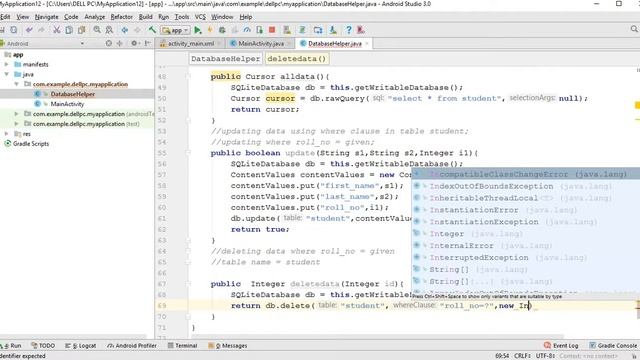The width and height of the screenshot is (640, 360).
Task: Open the Android Profiler tool window
Action: pyautogui.click(x=132, y=345)
